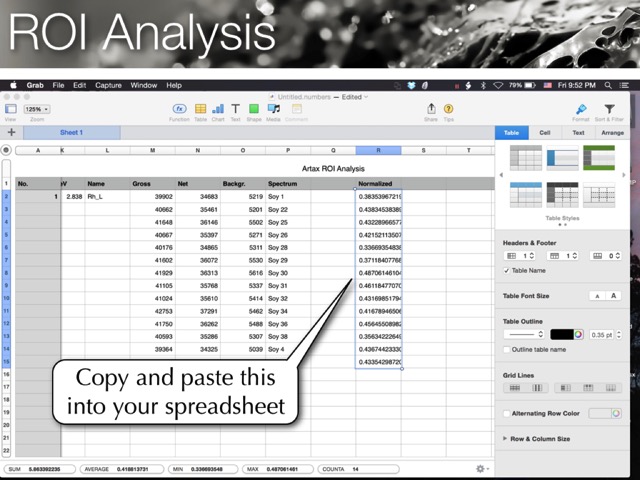Viewport: 640px width, 480px height.
Task: Click the Format paintbrush icon
Action: (580, 110)
